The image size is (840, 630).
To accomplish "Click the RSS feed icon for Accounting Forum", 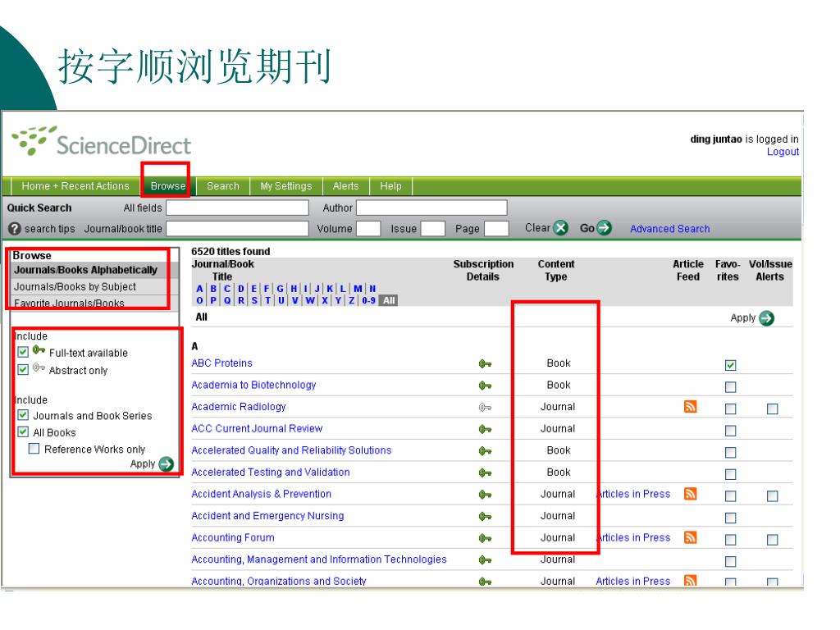I will click(691, 537).
